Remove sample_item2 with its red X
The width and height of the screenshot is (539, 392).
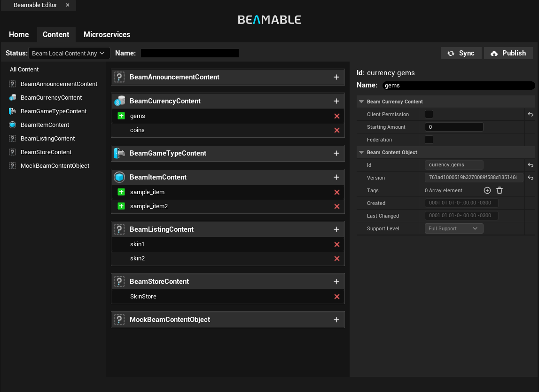[336, 206]
